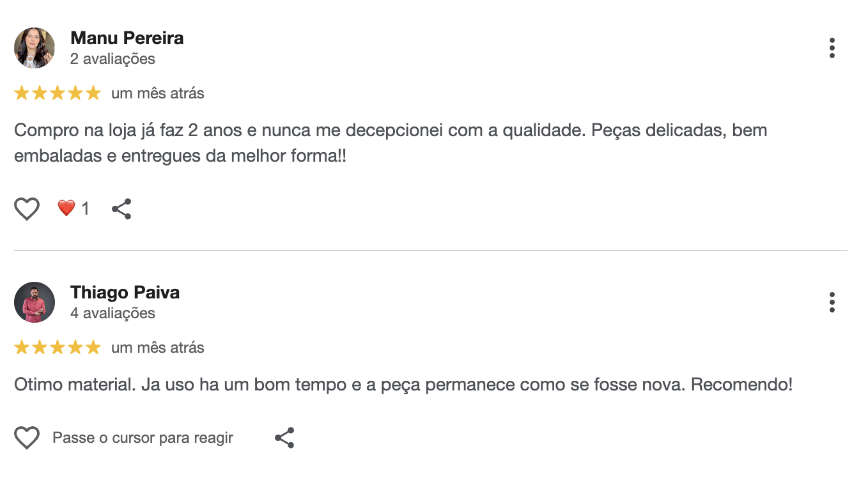The image size is (868, 478).
Task: Click "um mês atrás" on Manu Pereira's review
Action: click(157, 93)
